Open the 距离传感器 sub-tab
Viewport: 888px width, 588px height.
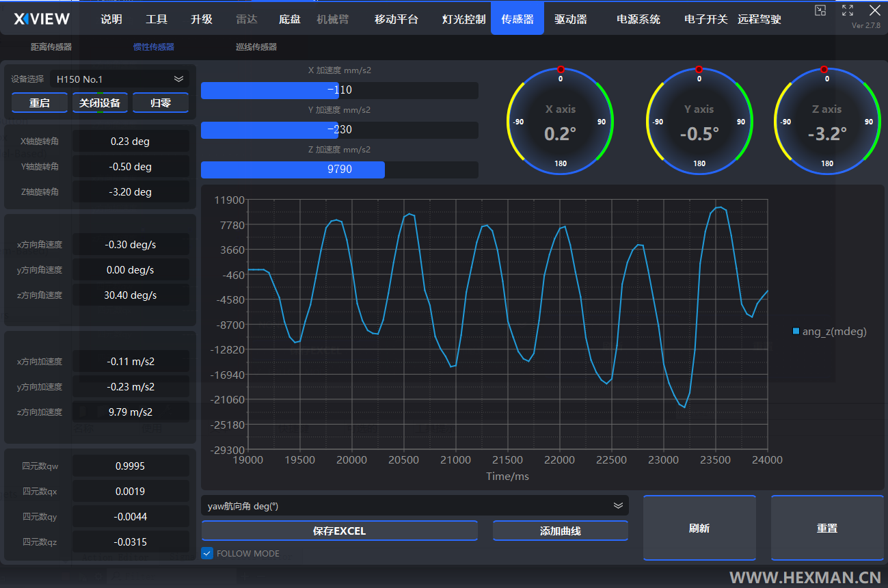click(x=51, y=47)
